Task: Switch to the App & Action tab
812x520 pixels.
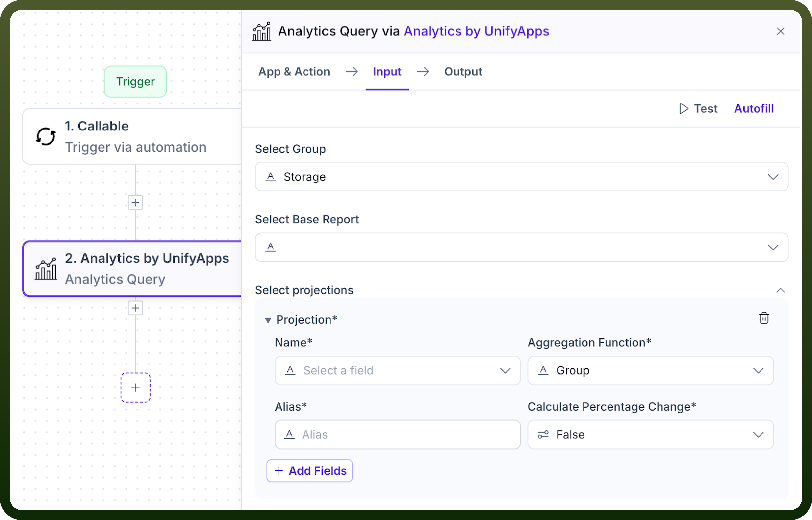Action: point(294,72)
